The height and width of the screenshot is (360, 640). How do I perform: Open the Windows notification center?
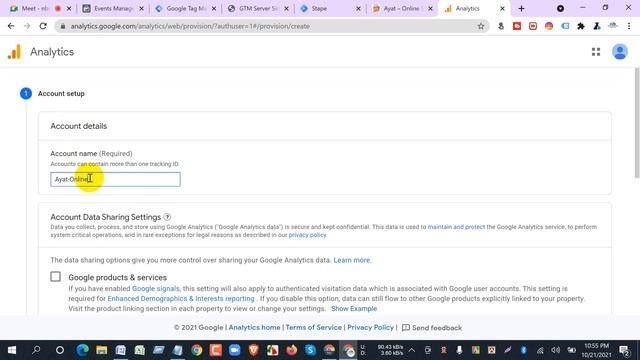pyautogui.click(x=624, y=350)
